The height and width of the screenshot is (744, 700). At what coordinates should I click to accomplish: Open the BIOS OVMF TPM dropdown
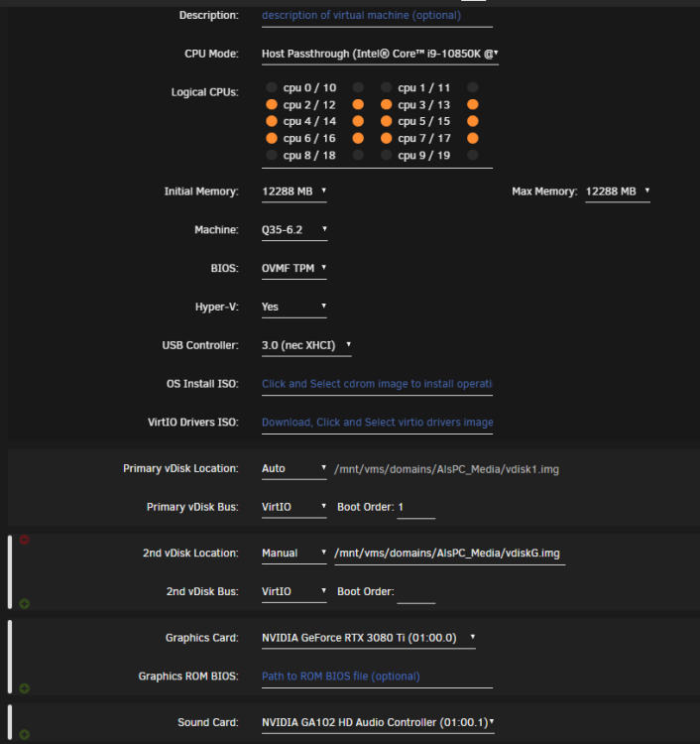294,269
